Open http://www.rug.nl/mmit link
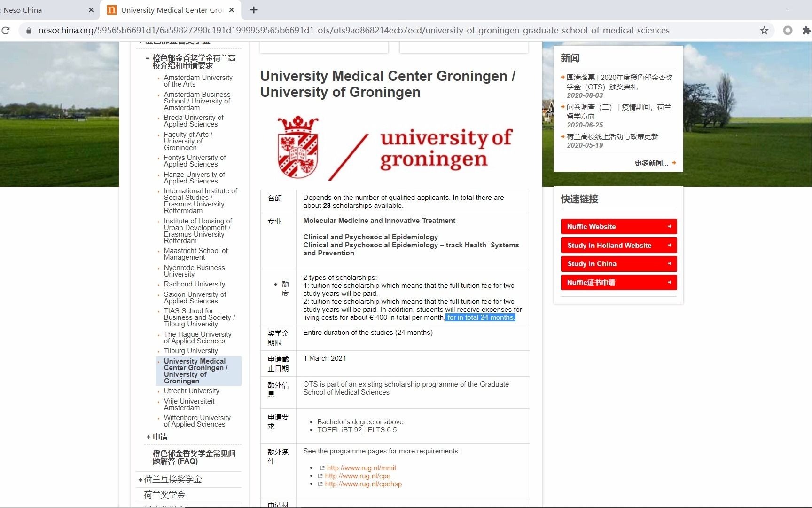The image size is (812, 508). click(x=361, y=468)
